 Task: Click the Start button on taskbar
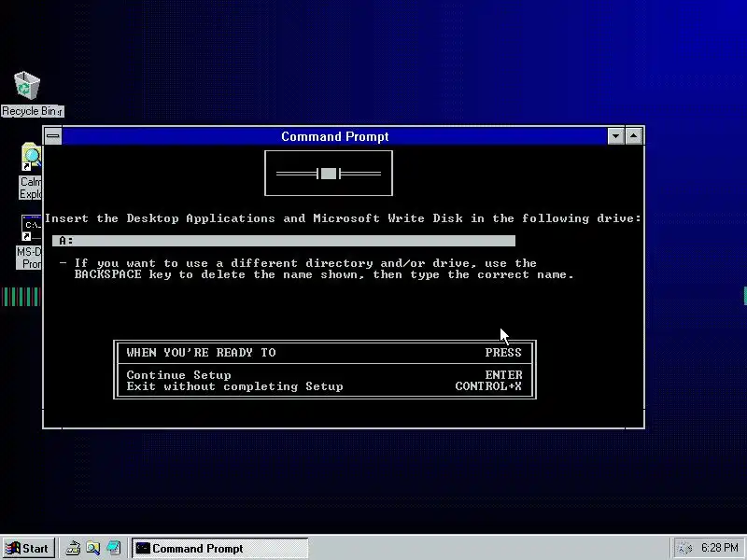[x=29, y=549]
